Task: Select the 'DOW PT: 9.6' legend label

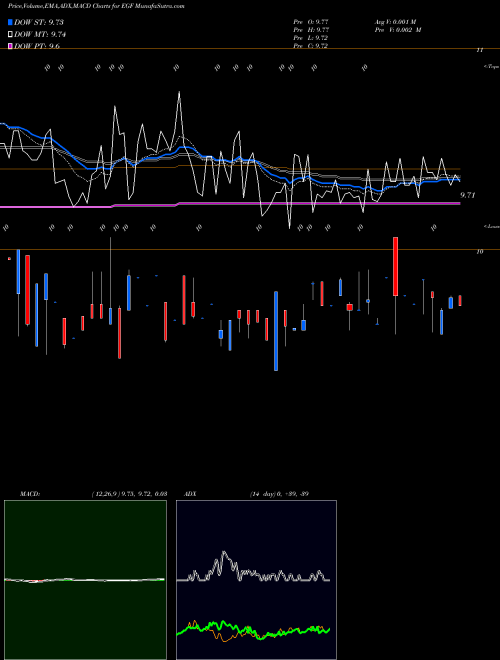Action: pos(37,46)
